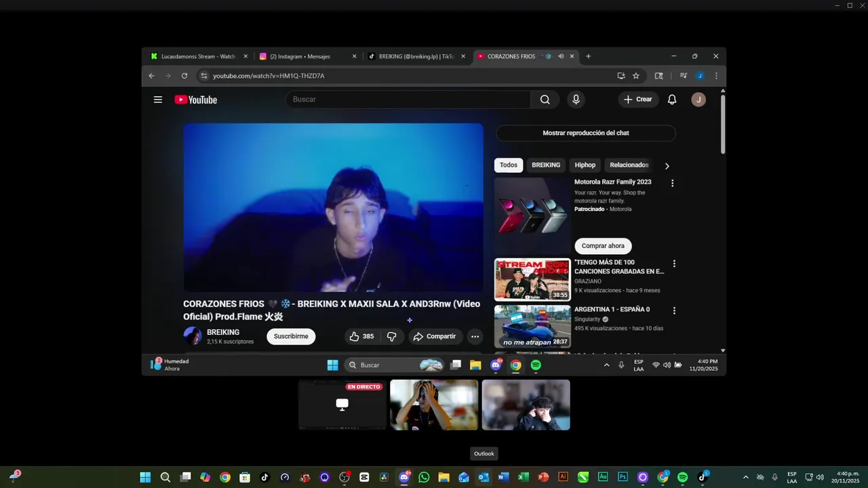
Task: Open a new Chrome tab
Action: tap(588, 56)
